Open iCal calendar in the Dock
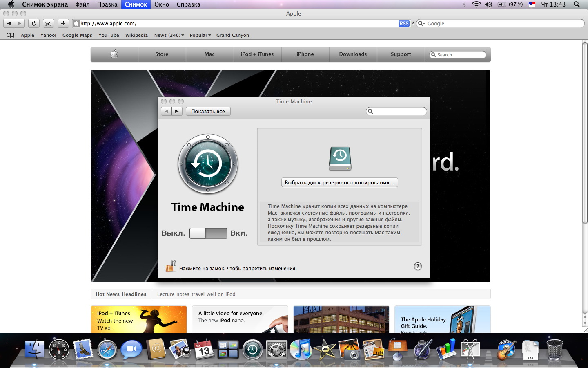The height and width of the screenshot is (368, 588). pyautogui.click(x=204, y=350)
